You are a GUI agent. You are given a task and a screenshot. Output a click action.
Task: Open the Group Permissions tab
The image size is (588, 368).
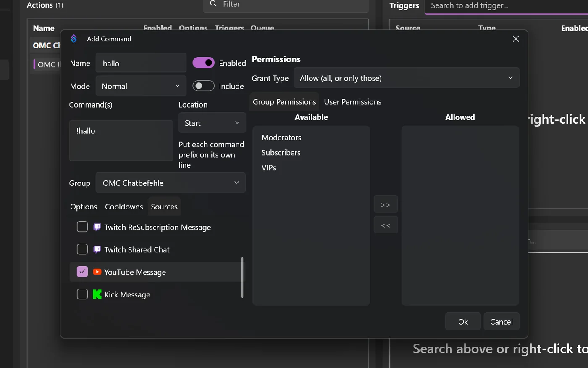point(284,102)
